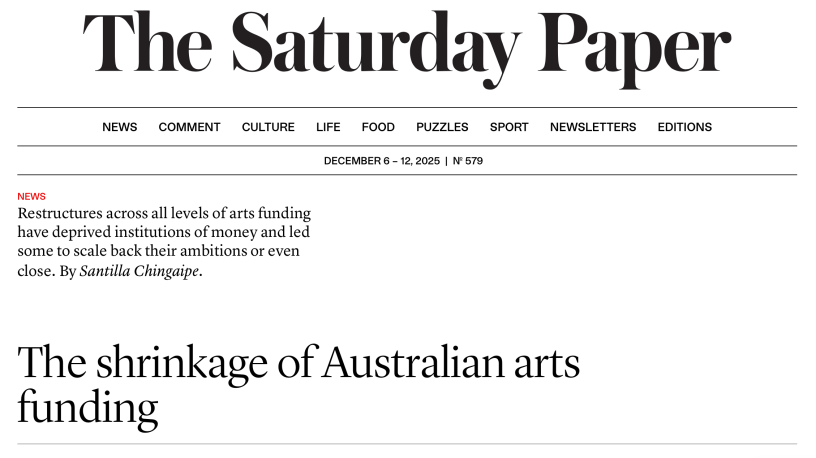Image resolution: width=816 pixels, height=458 pixels.
Task: Switch to the Sport section
Action: pos(509,127)
